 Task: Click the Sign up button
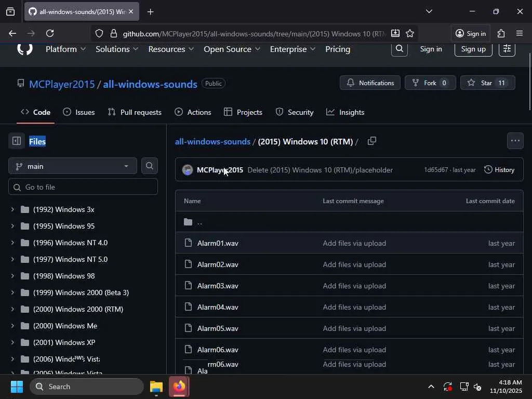(473, 49)
